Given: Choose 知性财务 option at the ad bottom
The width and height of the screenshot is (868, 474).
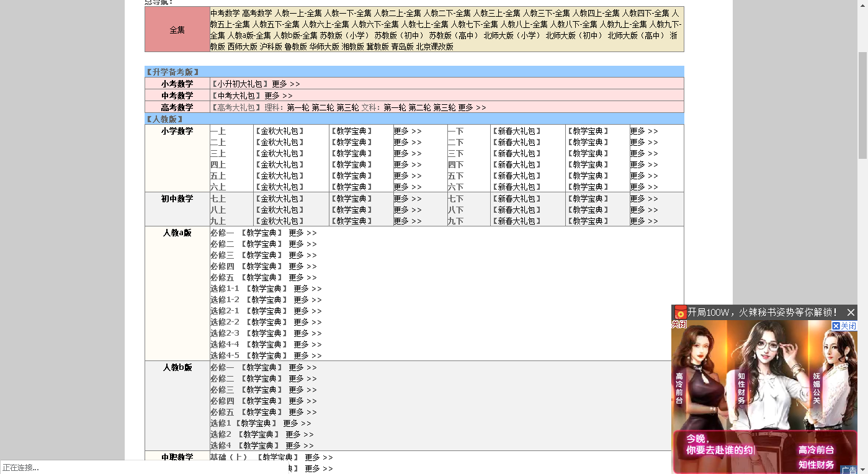Looking at the screenshot, I should pyautogui.click(x=816, y=464).
